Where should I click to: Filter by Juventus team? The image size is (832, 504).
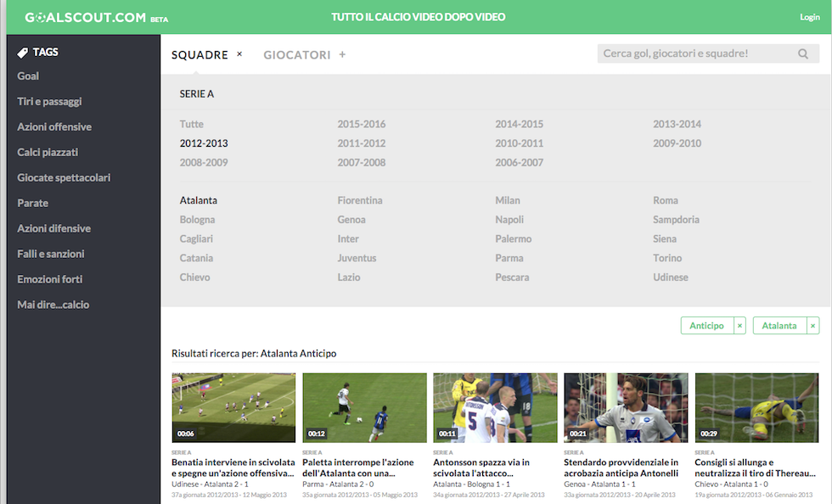coord(357,258)
